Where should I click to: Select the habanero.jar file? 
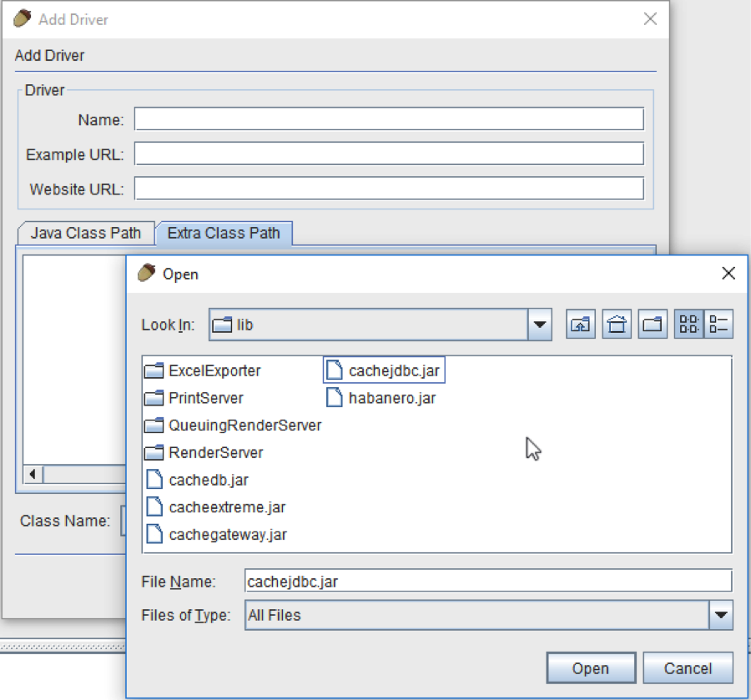click(391, 398)
